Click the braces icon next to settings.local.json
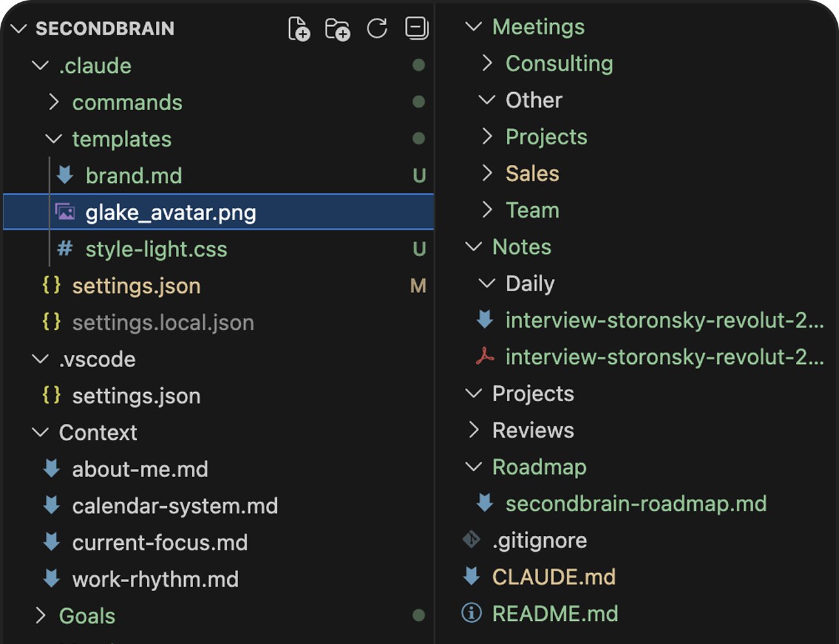 coord(52,322)
